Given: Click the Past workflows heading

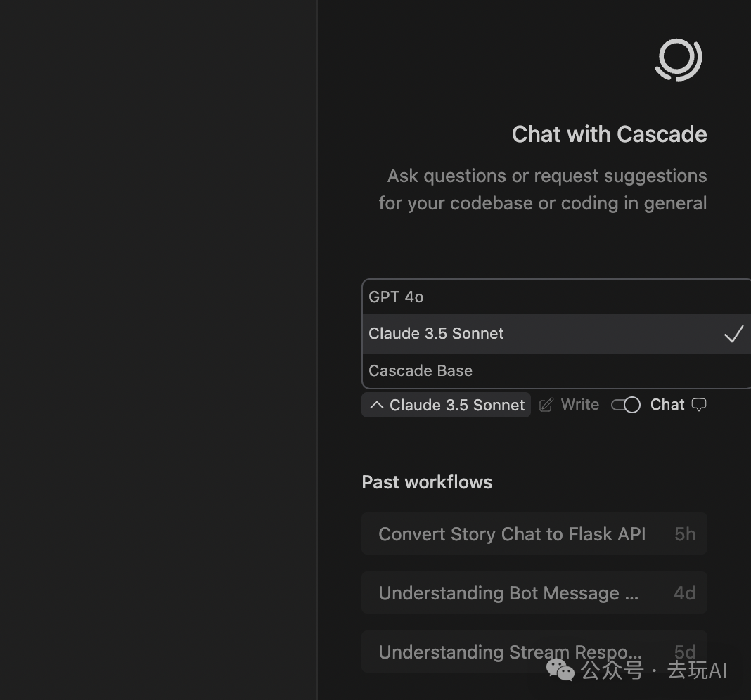Looking at the screenshot, I should click(x=427, y=482).
